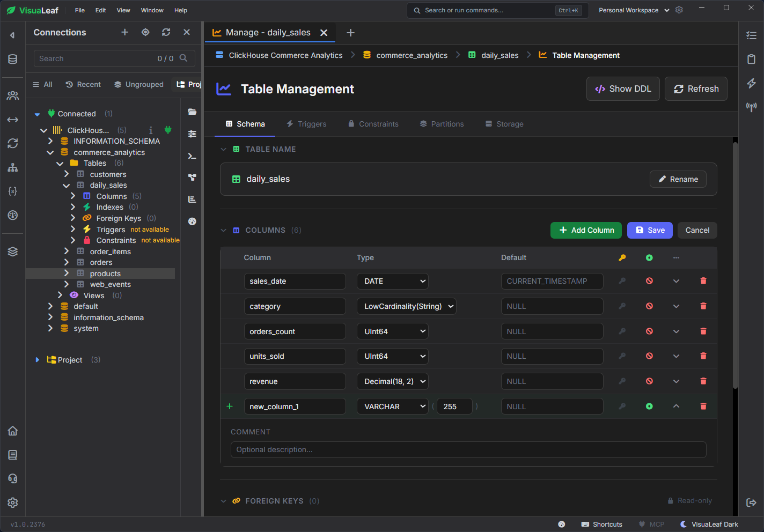Viewport: 764px width, 532px height.
Task: Toggle nullable for new_column_1
Action: pos(649,407)
